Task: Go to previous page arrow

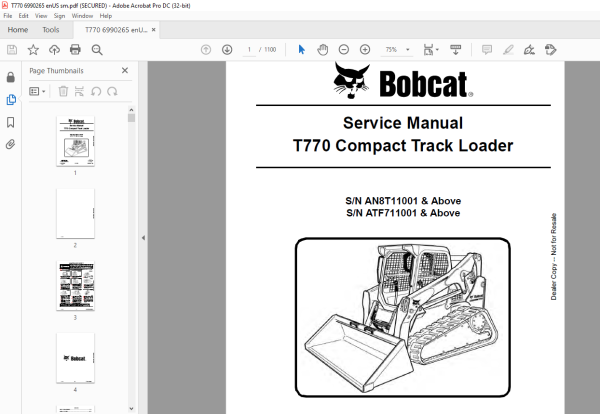Action: (206, 50)
